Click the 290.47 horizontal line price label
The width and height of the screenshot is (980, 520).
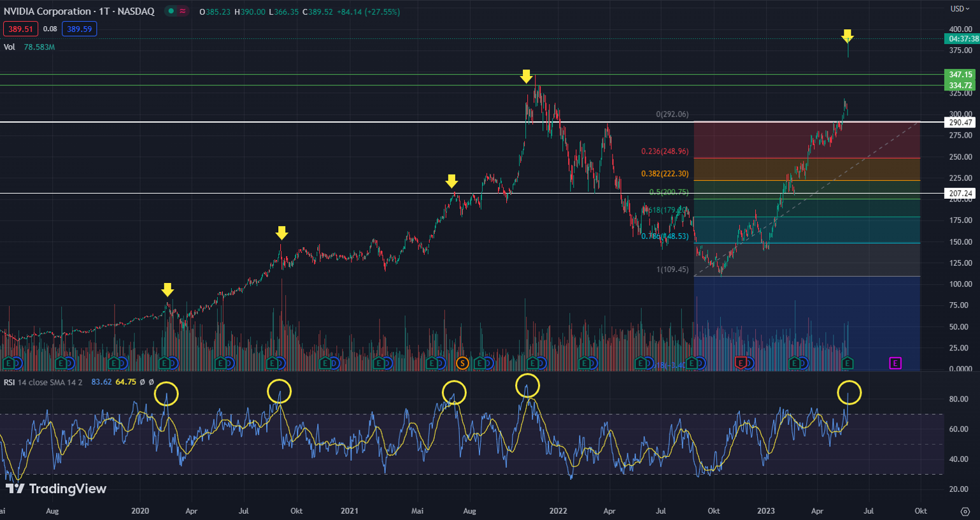961,122
